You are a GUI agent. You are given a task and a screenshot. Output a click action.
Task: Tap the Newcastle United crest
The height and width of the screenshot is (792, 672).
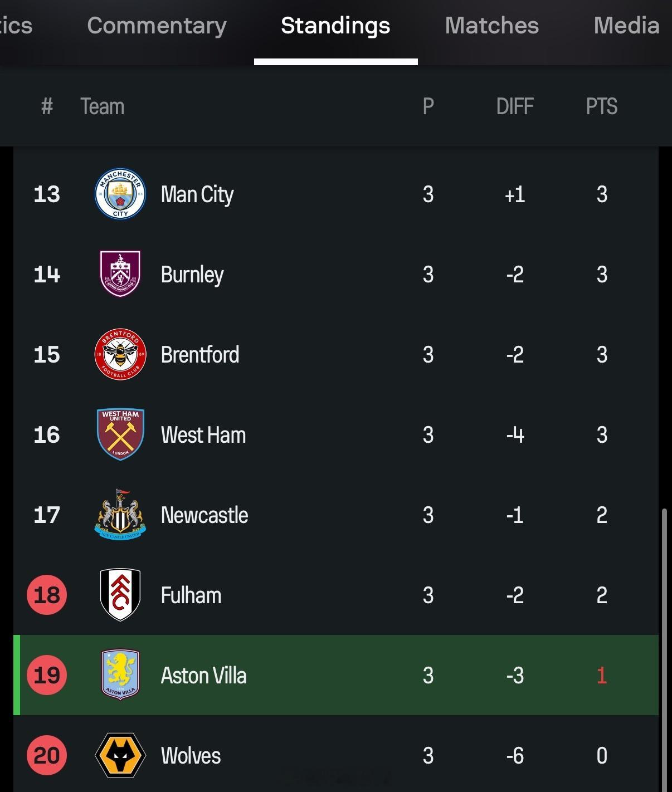click(x=120, y=515)
